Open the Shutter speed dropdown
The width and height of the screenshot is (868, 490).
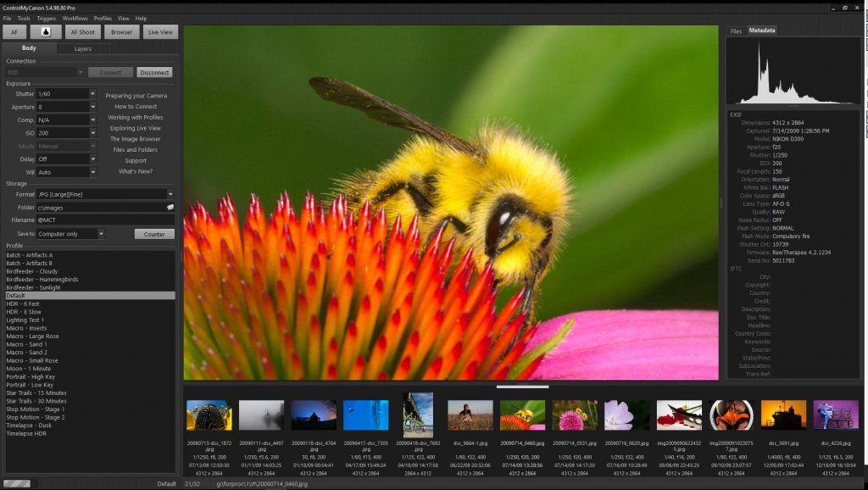(x=92, y=94)
